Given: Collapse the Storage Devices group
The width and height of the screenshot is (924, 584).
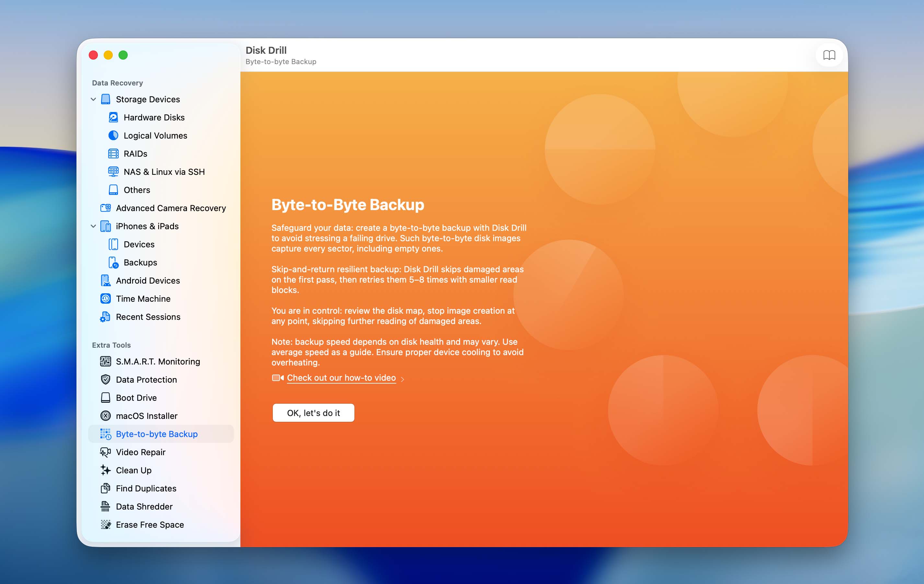Looking at the screenshot, I should point(93,99).
